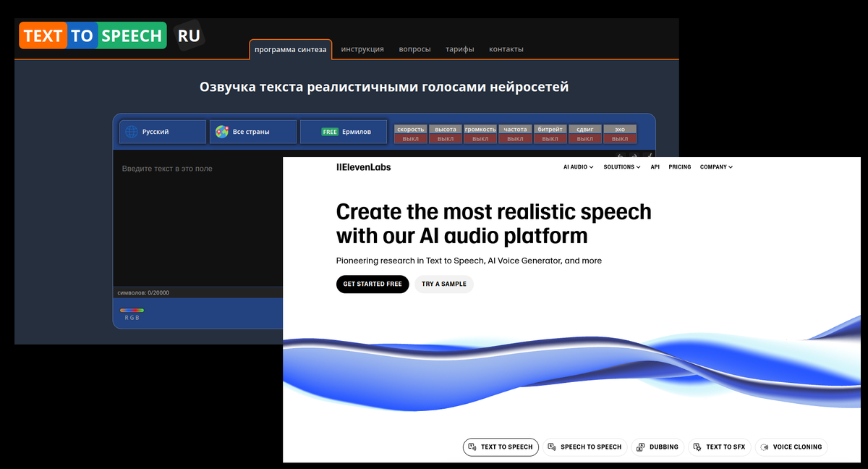Screen dimensions: 868x469
Task: Select the VOICE CLONING pill
Action: [791, 447]
